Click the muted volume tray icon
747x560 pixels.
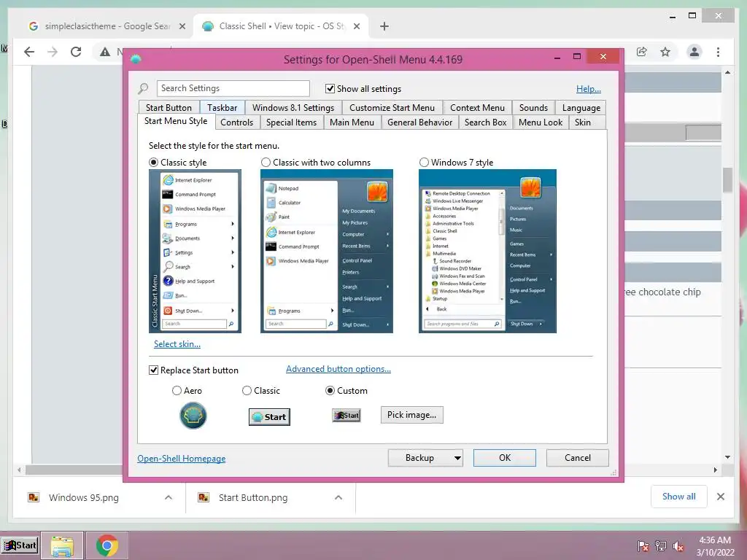pos(678,546)
